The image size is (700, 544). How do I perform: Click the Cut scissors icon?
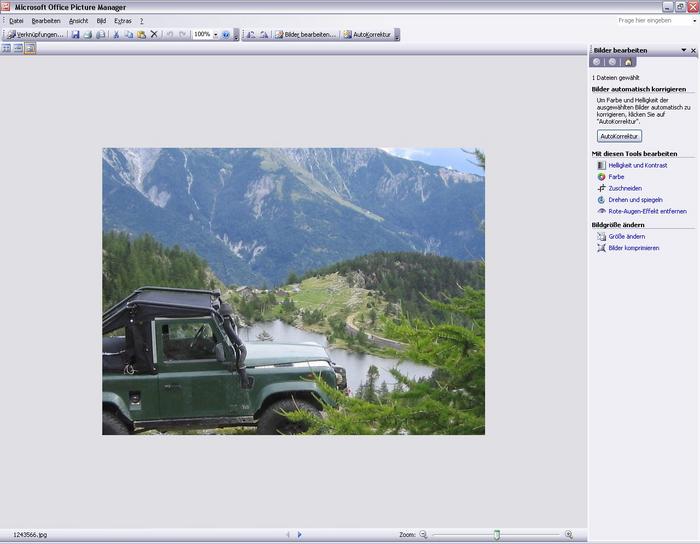pos(116,34)
